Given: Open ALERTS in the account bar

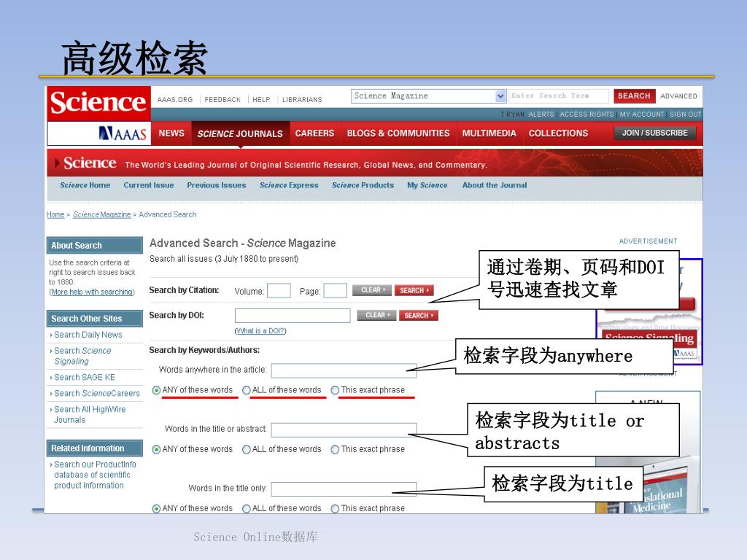Looking at the screenshot, I should [x=541, y=114].
